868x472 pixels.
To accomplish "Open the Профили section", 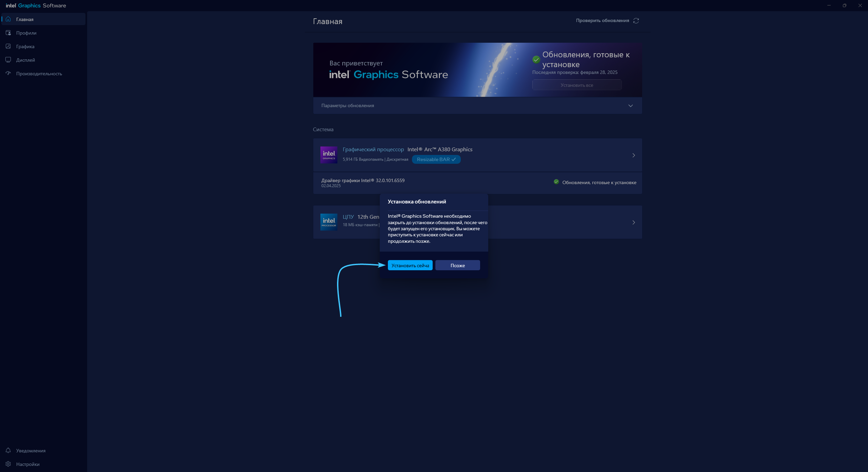I will coord(43,33).
